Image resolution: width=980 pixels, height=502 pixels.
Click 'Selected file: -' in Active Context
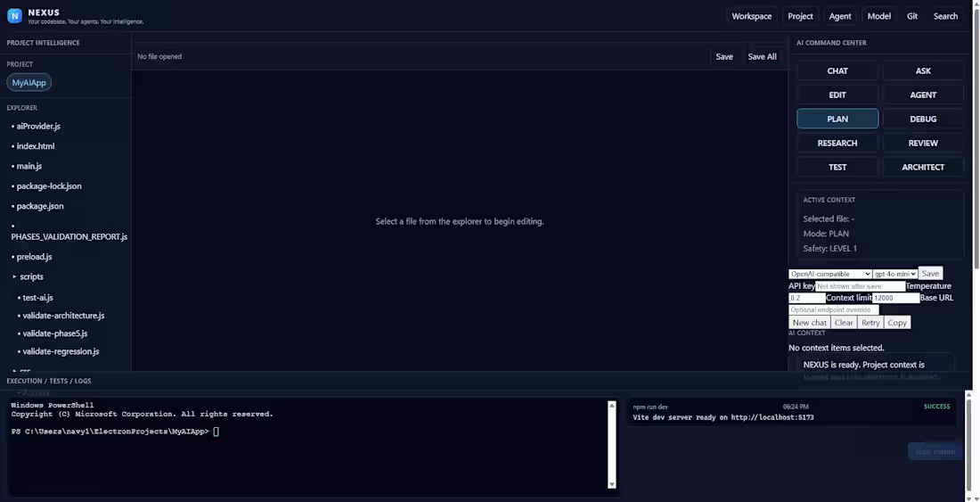click(829, 218)
